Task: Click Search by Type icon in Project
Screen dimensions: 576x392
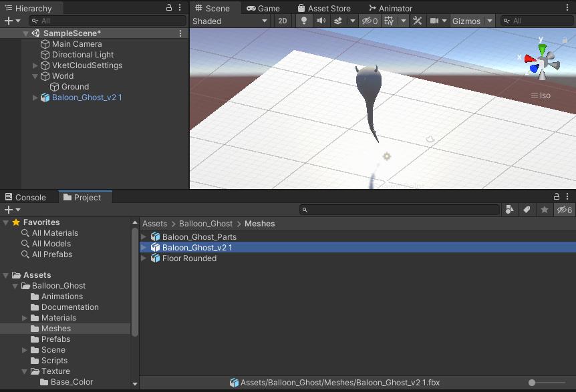Action: pyautogui.click(x=510, y=210)
